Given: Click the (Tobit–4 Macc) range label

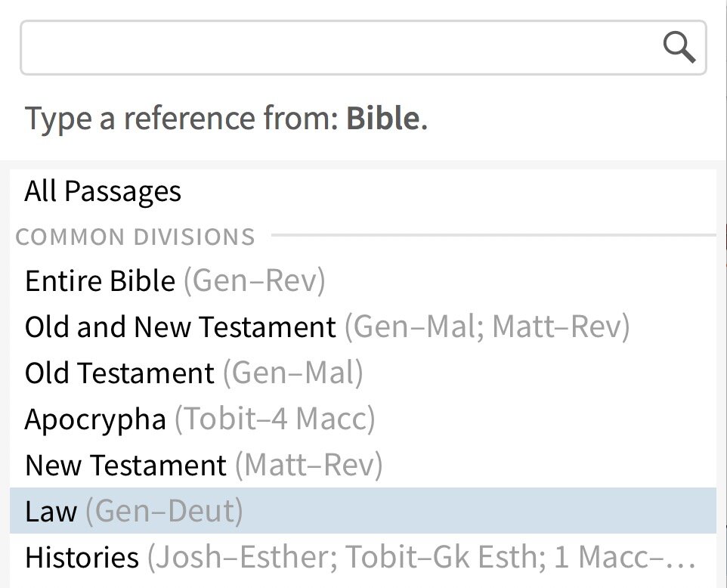Looking at the screenshot, I should 274,419.
